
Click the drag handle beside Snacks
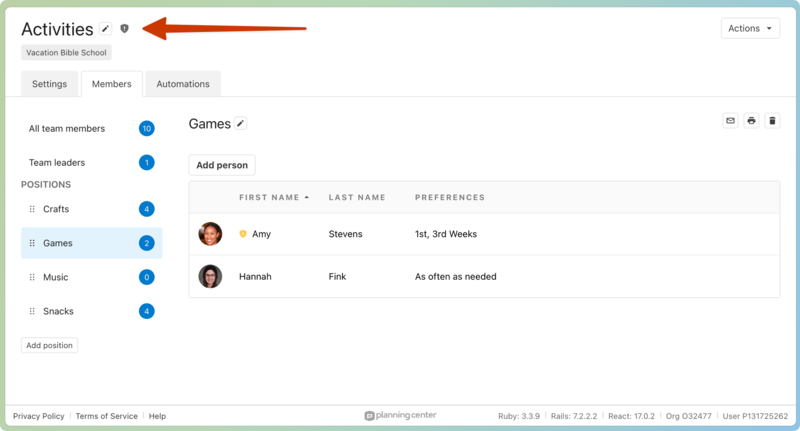tap(32, 311)
